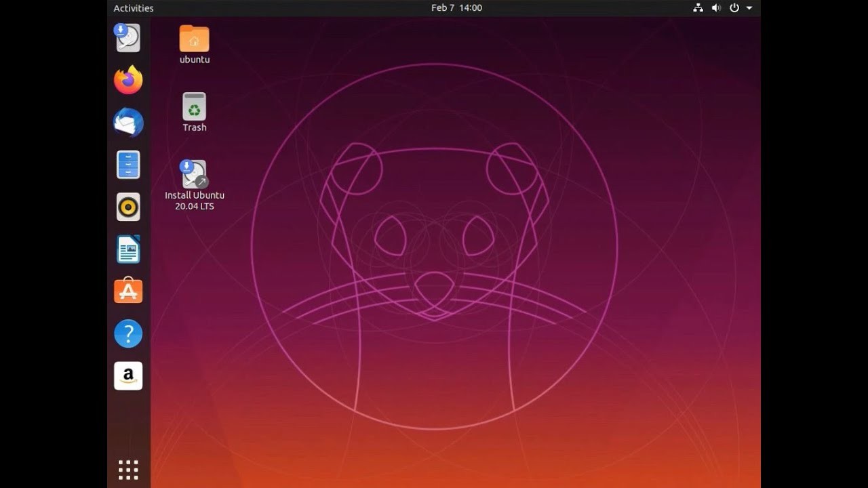
Task: Open Ubuntu Software store icon
Action: coord(128,291)
